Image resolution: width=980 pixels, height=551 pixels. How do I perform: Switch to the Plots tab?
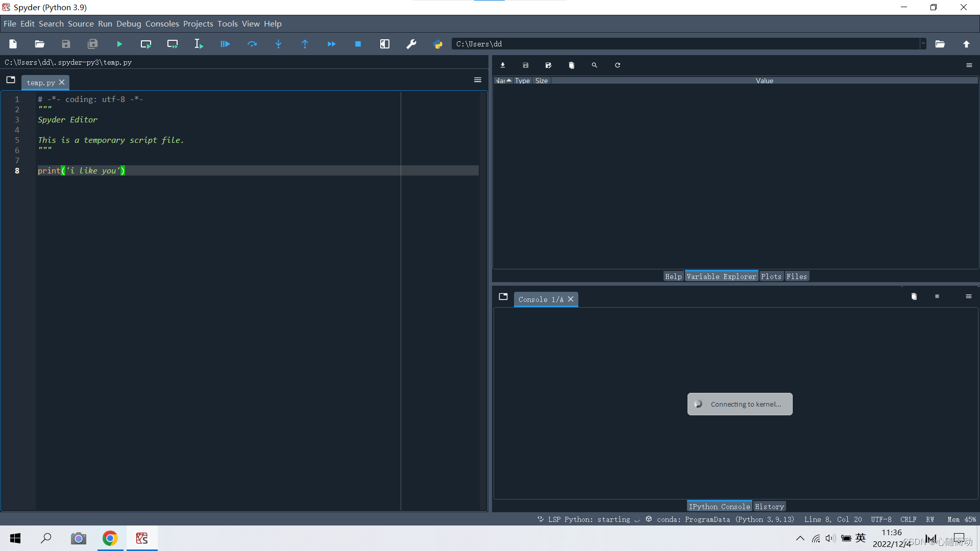[x=771, y=277]
